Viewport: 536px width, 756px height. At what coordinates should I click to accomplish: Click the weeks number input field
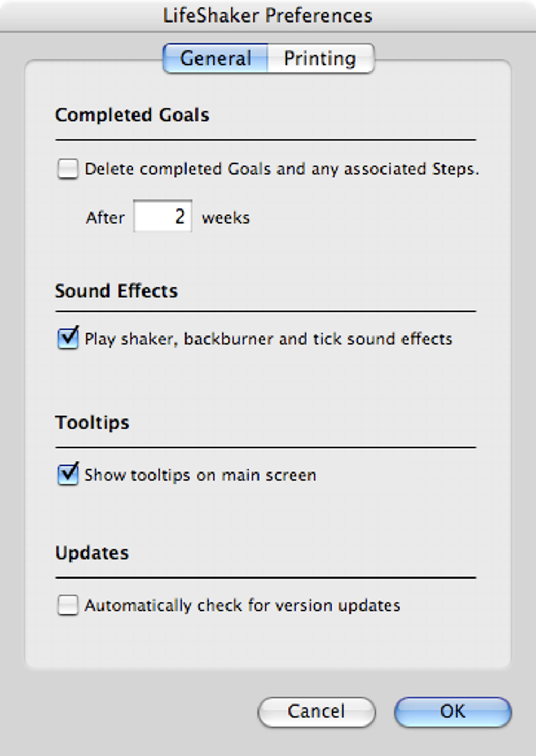tap(163, 216)
